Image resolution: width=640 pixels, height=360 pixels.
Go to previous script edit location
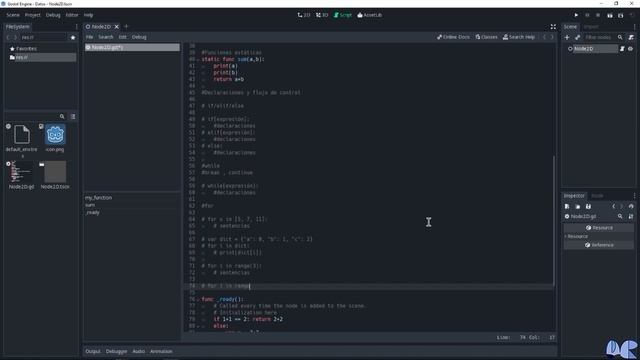(544, 37)
